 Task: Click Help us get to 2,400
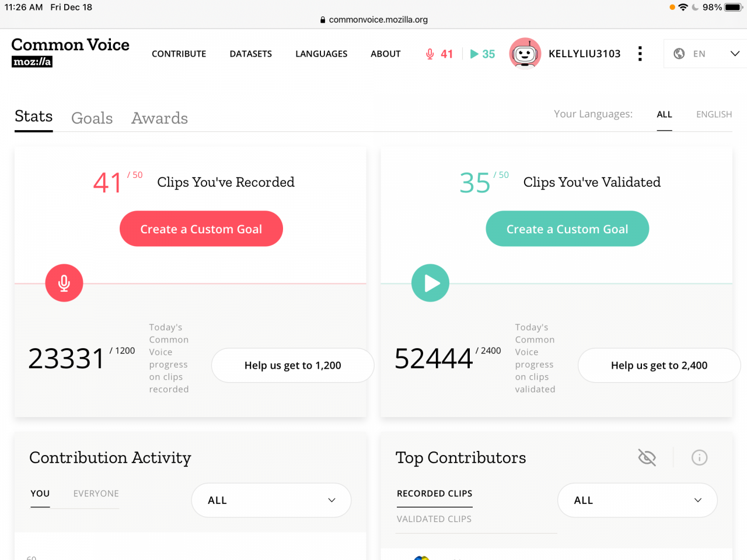click(659, 365)
